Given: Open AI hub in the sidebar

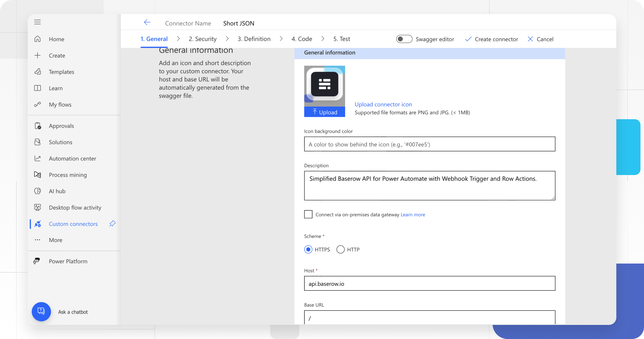Looking at the screenshot, I should coord(57,191).
